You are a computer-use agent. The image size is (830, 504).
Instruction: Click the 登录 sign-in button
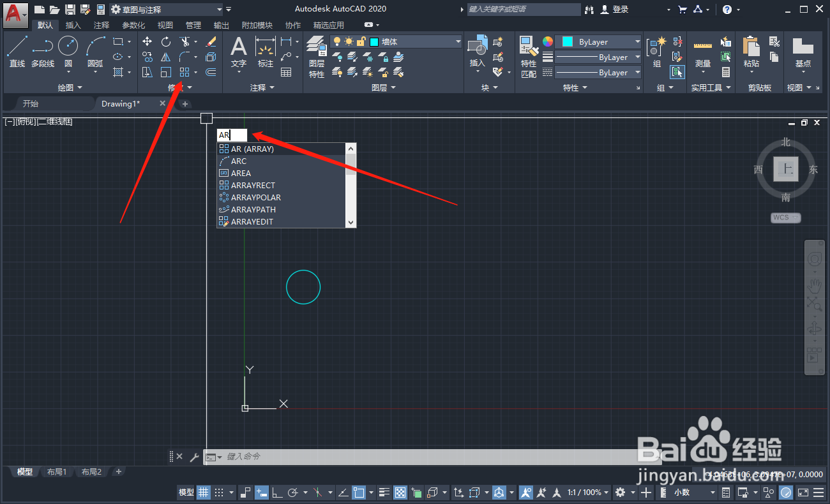click(614, 10)
